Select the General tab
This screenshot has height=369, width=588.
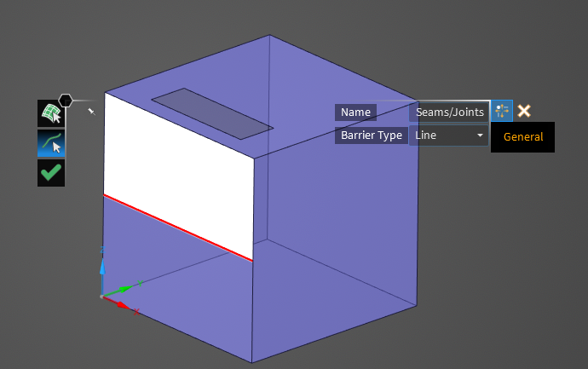pyautogui.click(x=522, y=137)
